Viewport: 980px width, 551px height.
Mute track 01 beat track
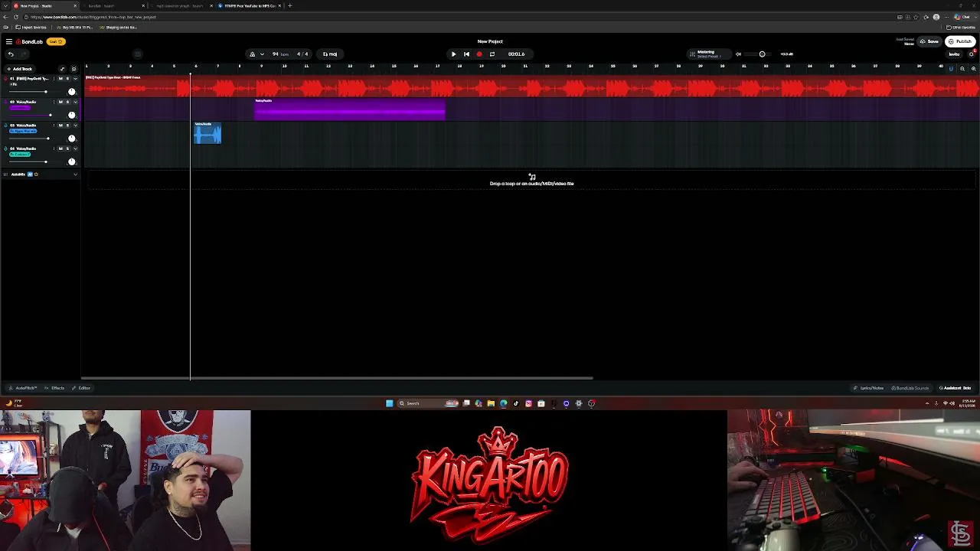[60, 79]
